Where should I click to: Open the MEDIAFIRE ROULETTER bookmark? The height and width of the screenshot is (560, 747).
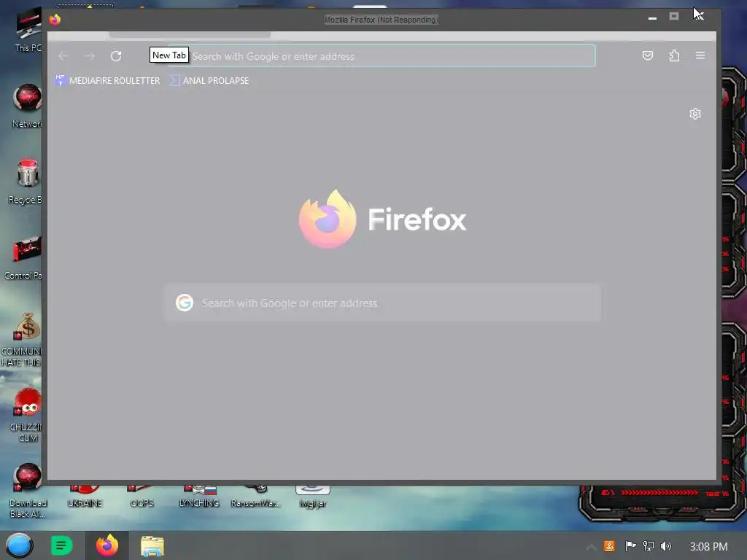coord(107,80)
